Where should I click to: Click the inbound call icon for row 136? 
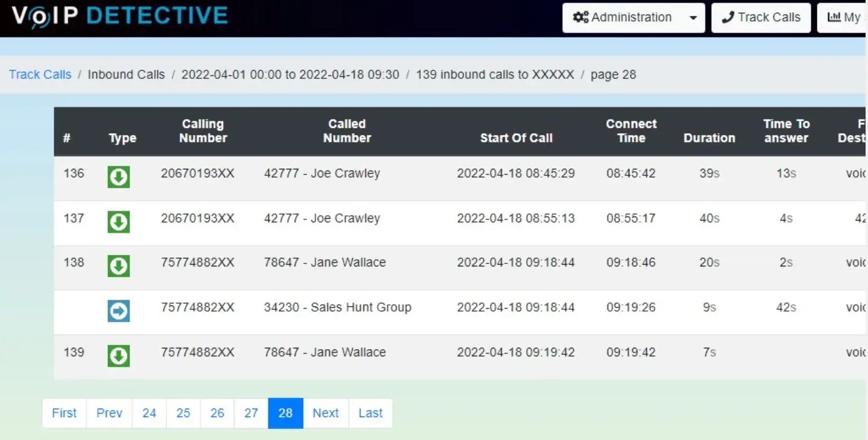pos(119,177)
